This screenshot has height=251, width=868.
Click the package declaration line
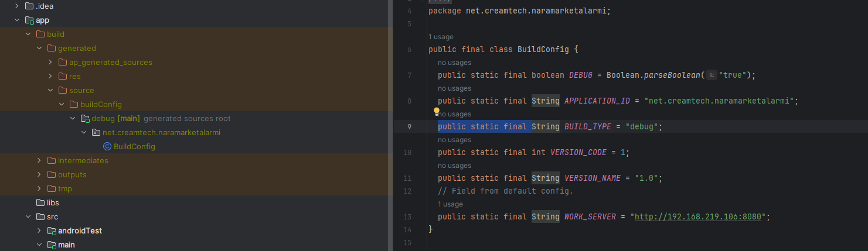519,11
